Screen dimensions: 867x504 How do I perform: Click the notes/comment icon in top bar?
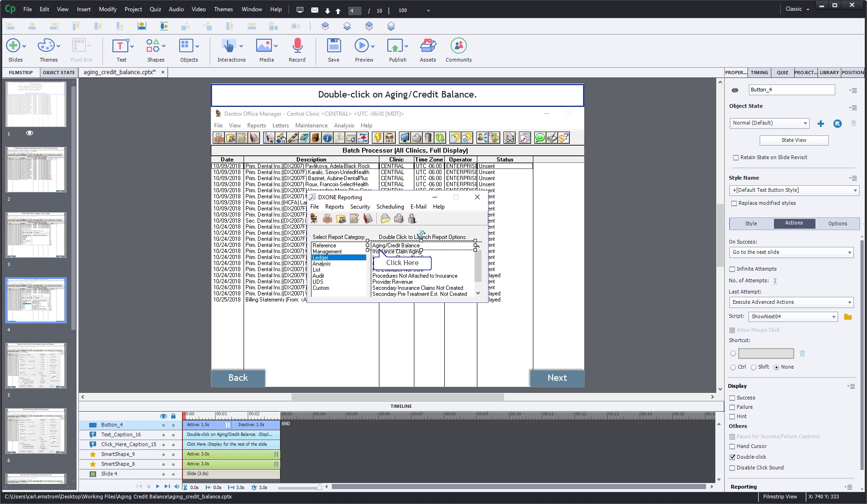300,10
